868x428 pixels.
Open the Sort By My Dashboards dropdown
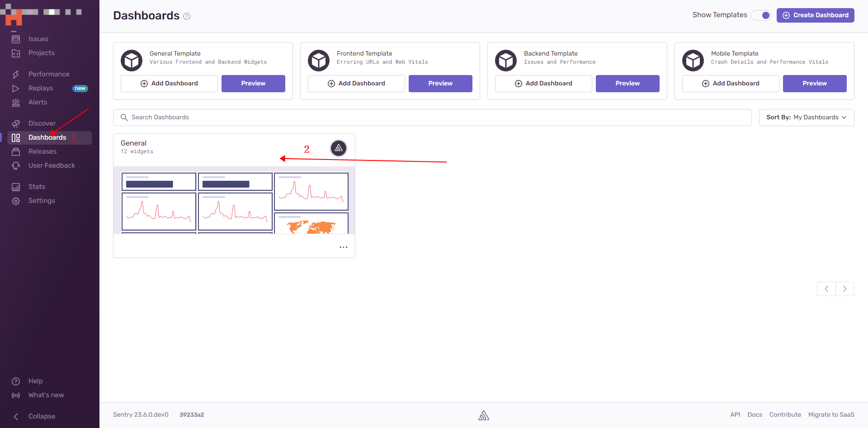(x=806, y=117)
